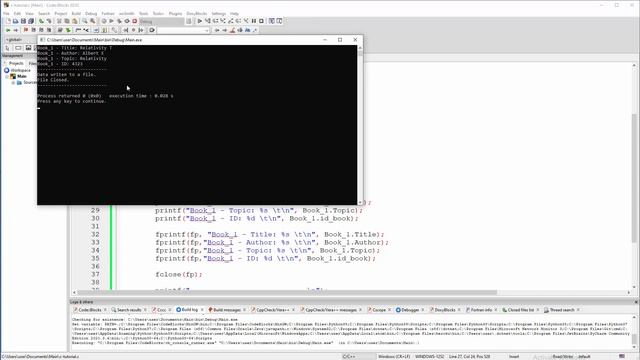Open the Build menu
Viewport: 640px width, 360px height.
76,13
